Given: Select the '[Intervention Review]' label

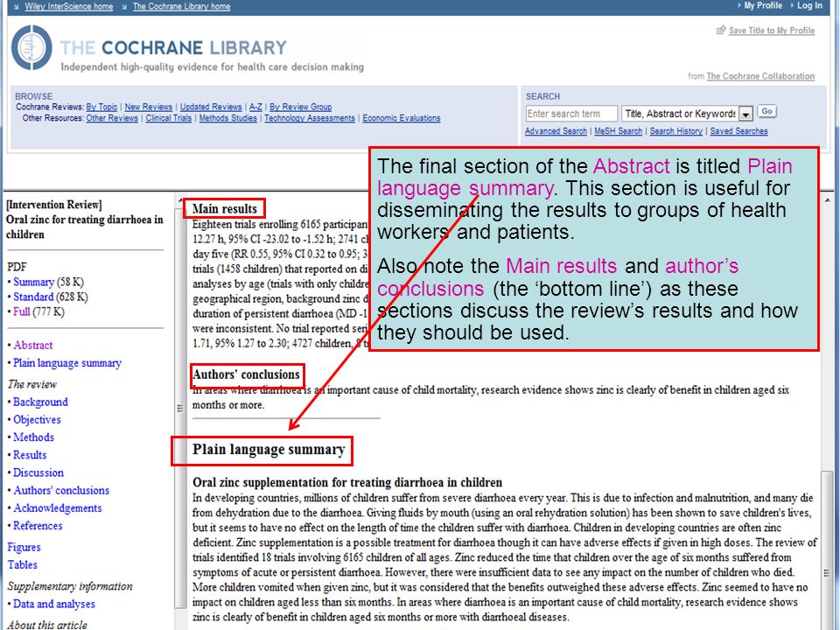Looking at the screenshot, I should coord(53,205).
